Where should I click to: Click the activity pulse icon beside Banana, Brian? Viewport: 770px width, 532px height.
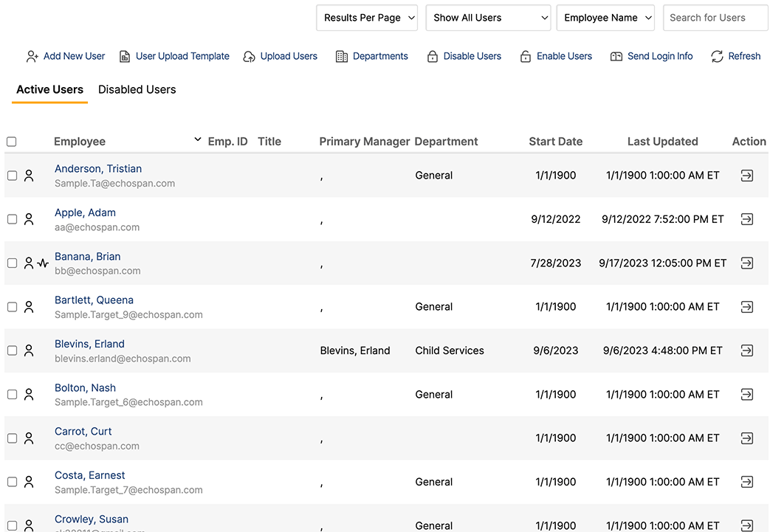point(44,263)
